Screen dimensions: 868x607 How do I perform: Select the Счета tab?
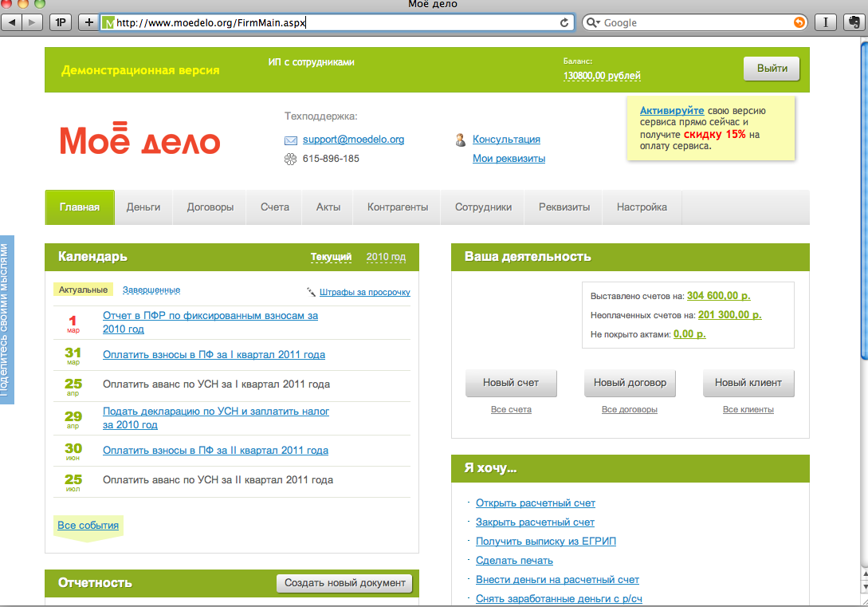[274, 207]
